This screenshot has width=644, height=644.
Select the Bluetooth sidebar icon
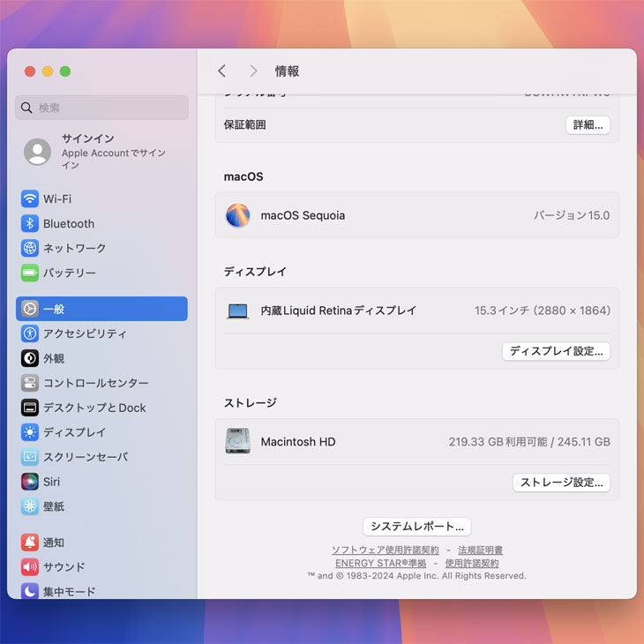click(30, 224)
